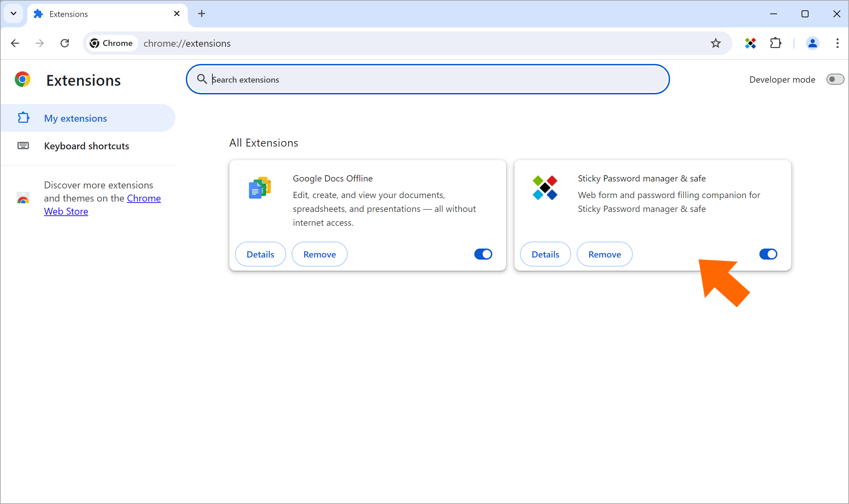This screenshot has width=849, height=504.
Task: Go back to previous page
Action: [x=15, y=43]
